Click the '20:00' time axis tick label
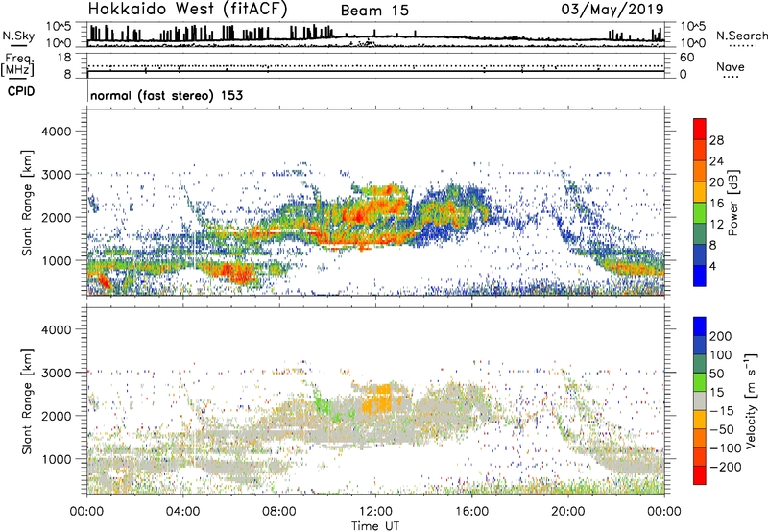 [568, 512]
